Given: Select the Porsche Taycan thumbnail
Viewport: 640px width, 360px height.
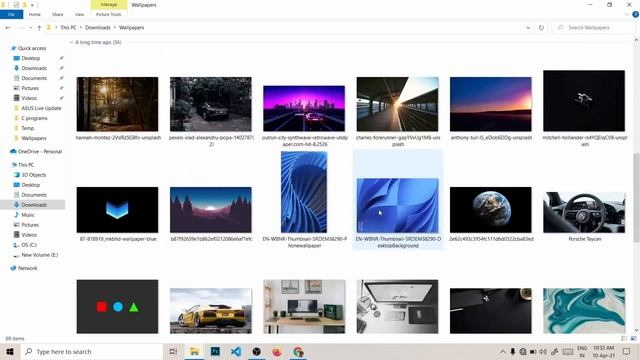Looking at the screenshot, I should [584, 212].
